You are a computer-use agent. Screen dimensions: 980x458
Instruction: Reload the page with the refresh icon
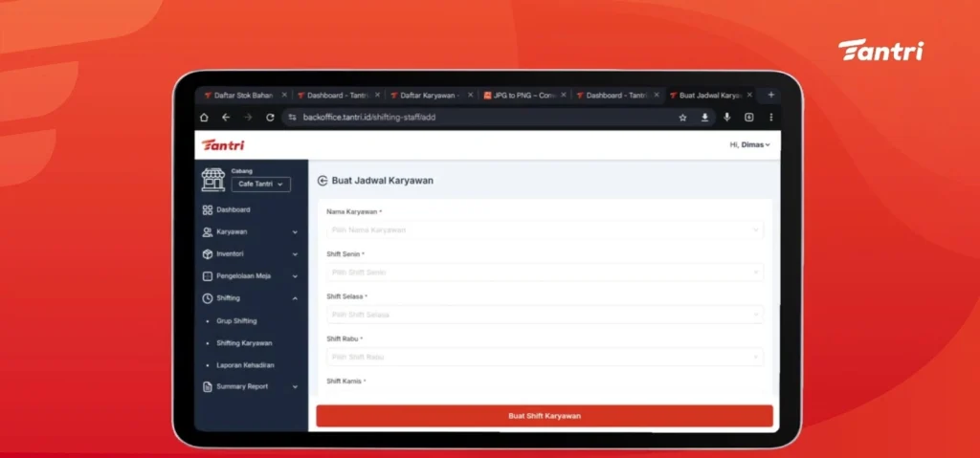pos(270,118)
